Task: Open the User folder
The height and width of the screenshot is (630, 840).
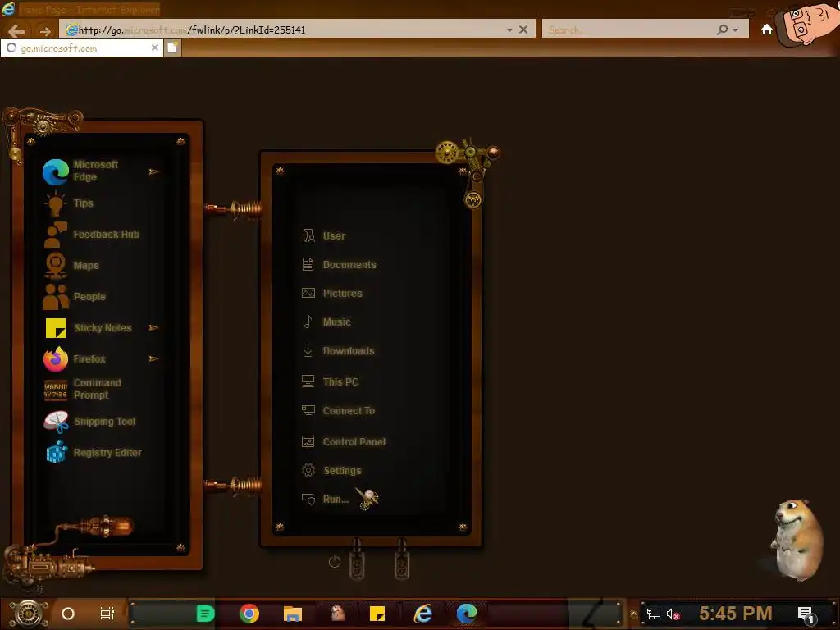Action: (x=324, y=235)
